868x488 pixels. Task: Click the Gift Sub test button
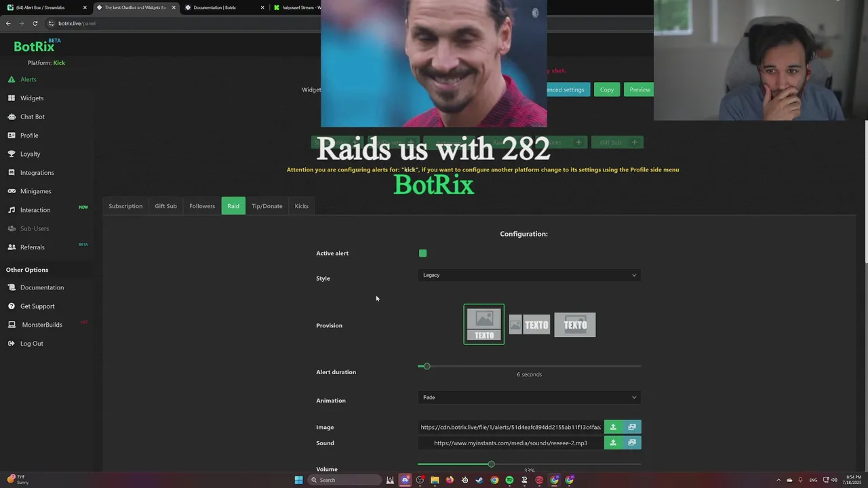[617, 142]
